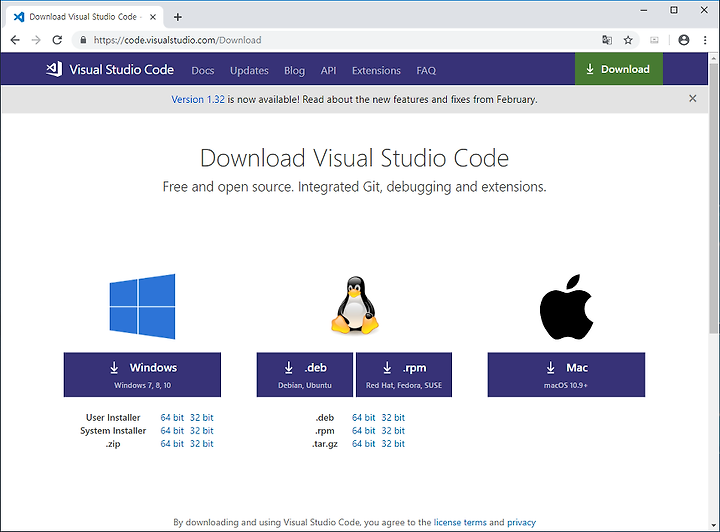Click the 'System Installer' label
This screenshot has width=720, height=532.
coord(113,431)
